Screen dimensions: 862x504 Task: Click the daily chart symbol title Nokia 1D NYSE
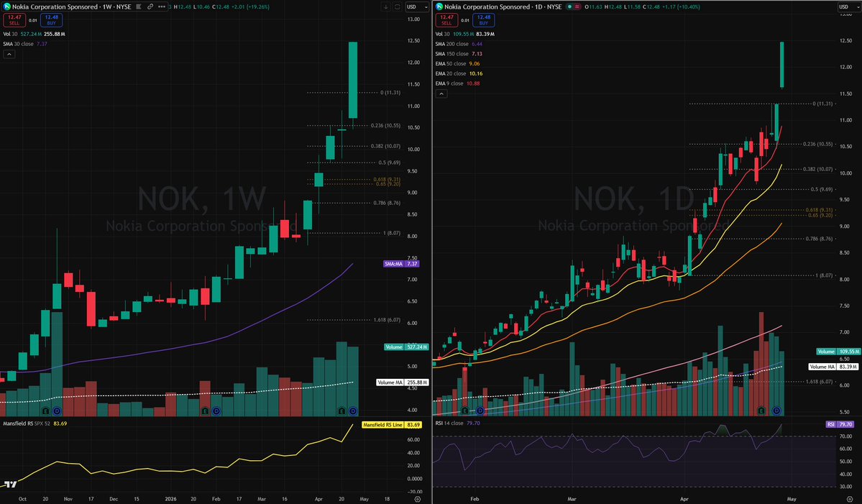click(503, 6)
